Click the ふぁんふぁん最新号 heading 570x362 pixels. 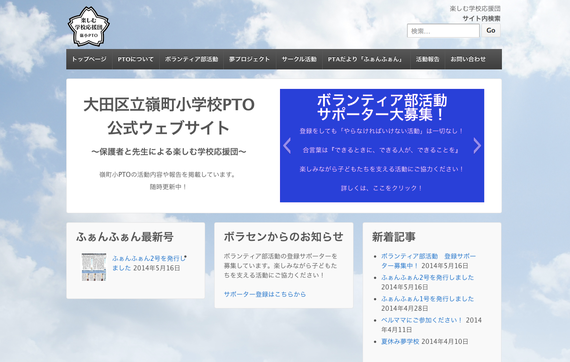tap(125, 237)
